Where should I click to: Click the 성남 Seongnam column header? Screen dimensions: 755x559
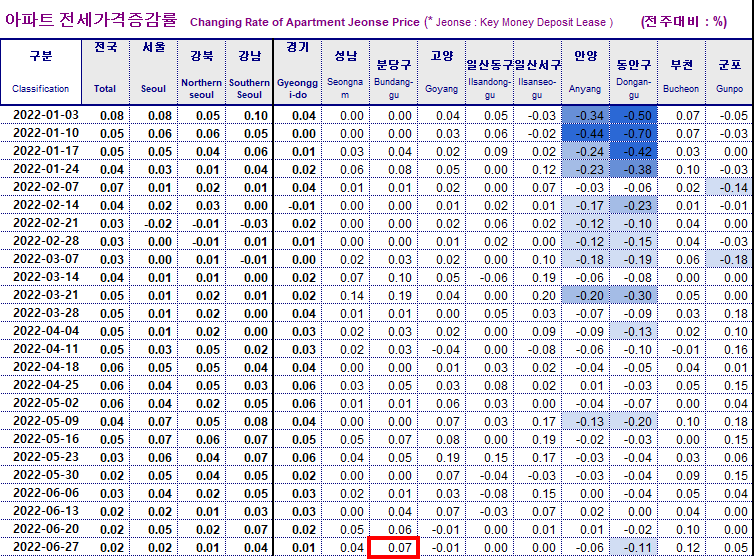click(346, 72)
